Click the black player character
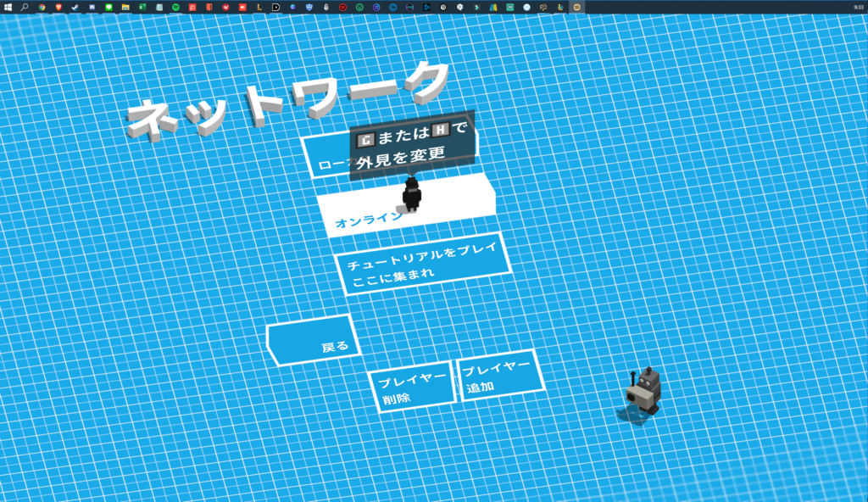Image resolution: width=868 pixels, height=502 pixels. (412, 195)
